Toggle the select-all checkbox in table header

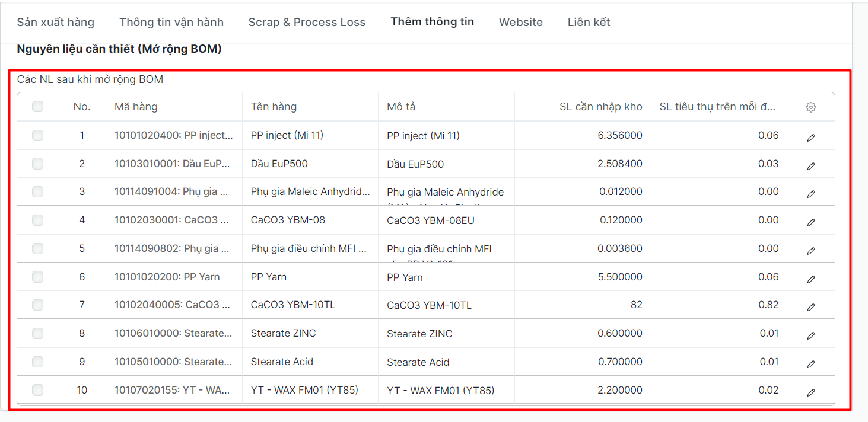(37, 107)
